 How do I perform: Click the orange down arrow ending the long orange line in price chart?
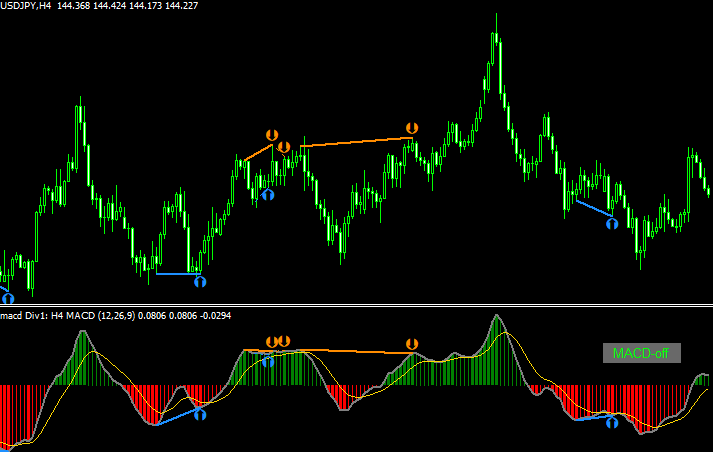(412, 128)
